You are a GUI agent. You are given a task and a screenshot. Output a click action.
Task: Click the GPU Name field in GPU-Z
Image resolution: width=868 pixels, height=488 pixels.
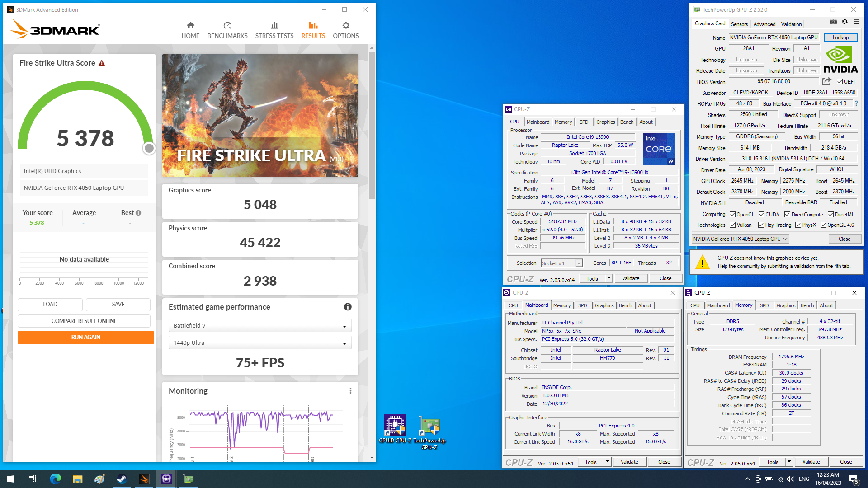(x=774, y=38)
